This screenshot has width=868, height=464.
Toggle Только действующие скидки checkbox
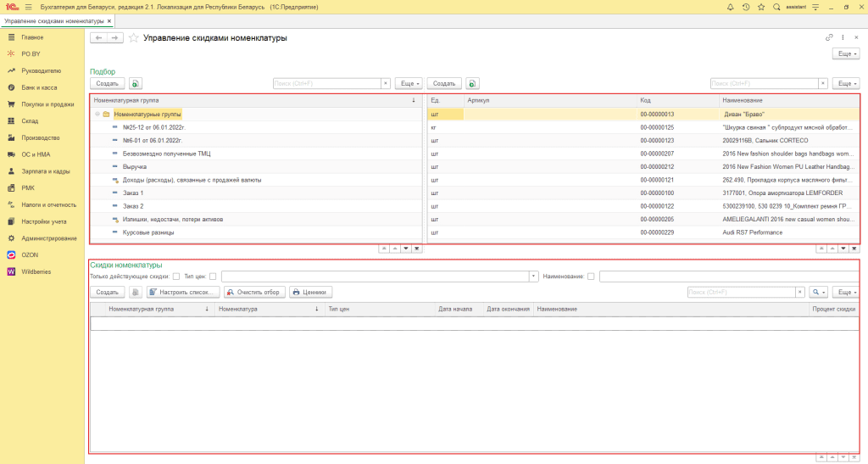[x=176, y=277]
